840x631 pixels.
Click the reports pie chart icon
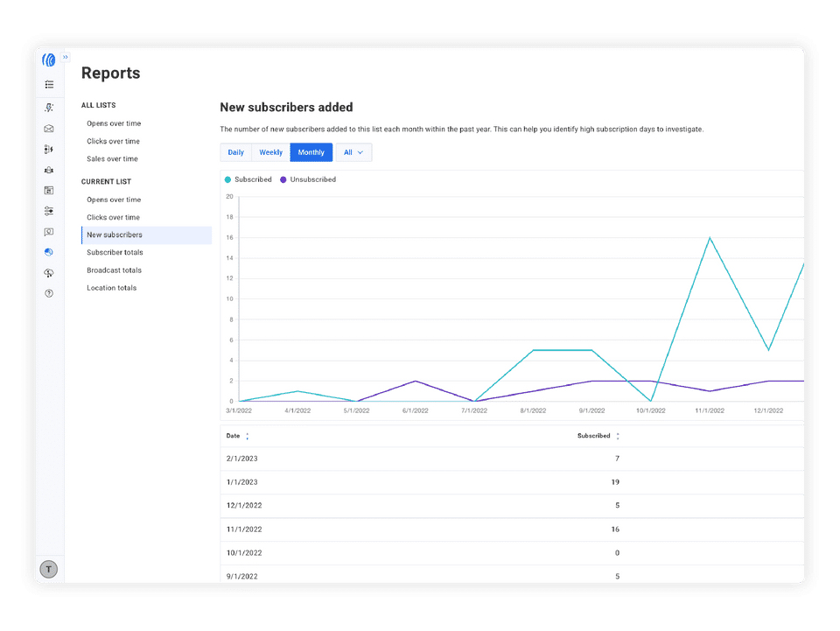[49, 252]
